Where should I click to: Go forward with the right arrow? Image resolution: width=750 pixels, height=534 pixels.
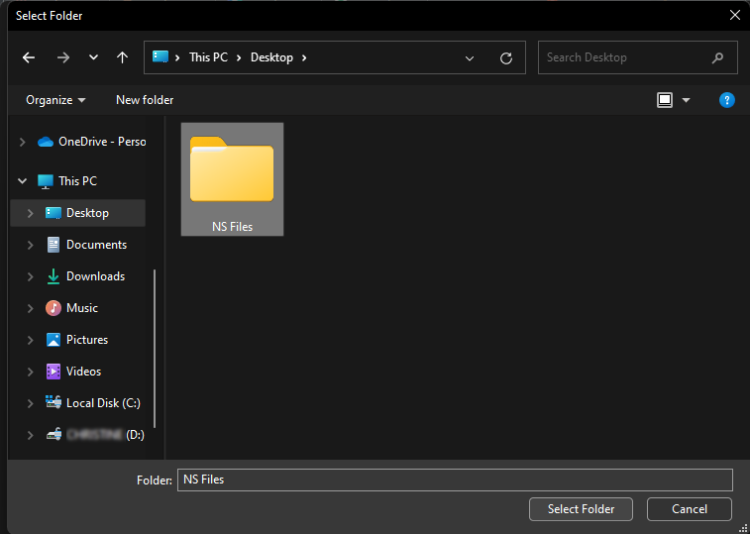[63, 58]
